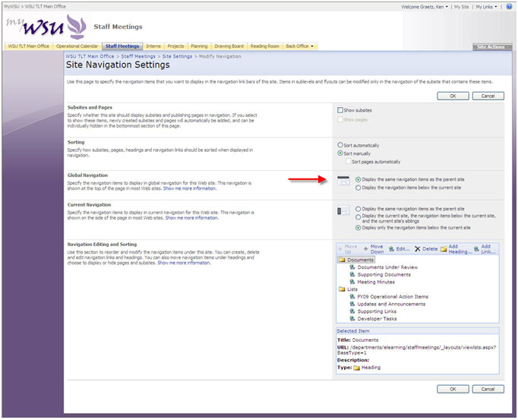Click the Current Navigation layout icon
518x420 pixels.
point(343,210)
